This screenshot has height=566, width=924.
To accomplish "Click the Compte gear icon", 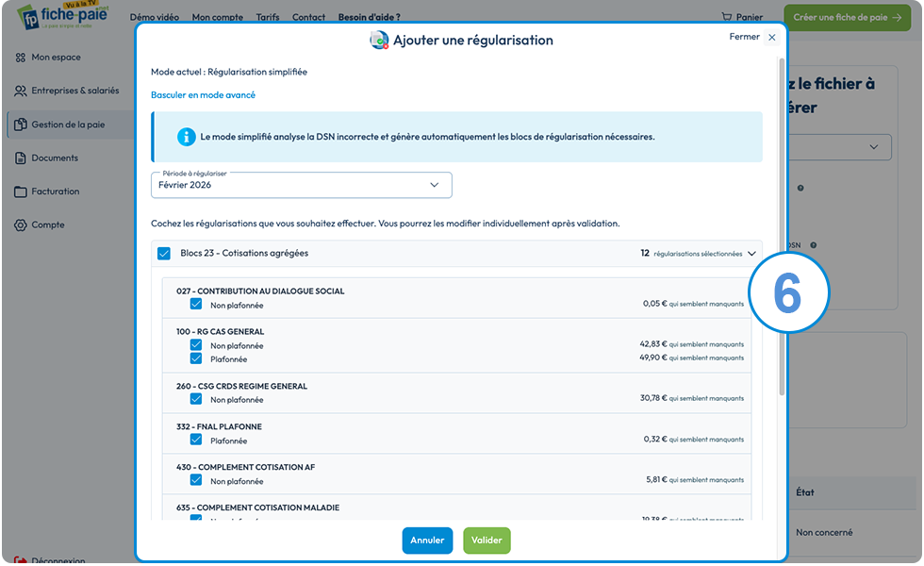I will (21, 225).
